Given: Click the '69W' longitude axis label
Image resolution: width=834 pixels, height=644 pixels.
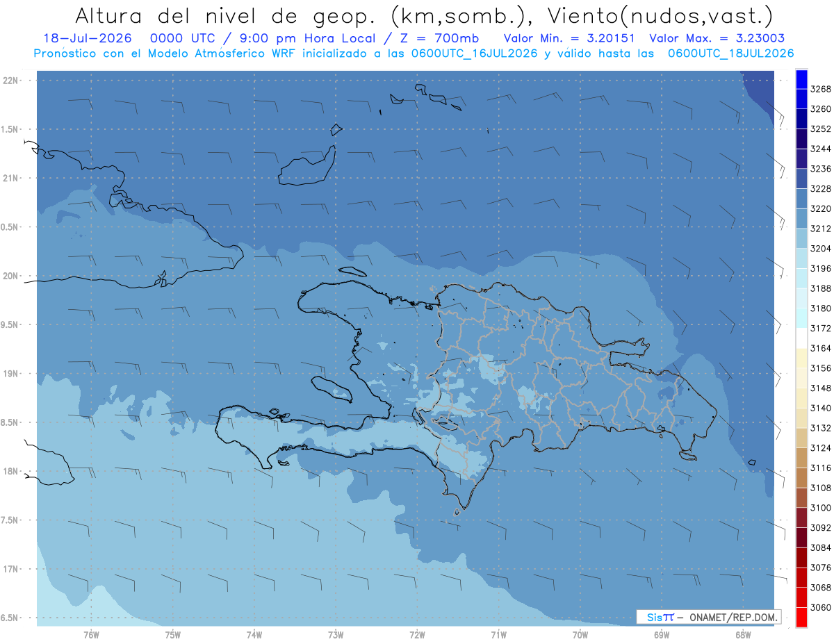Looking at the screenshot, I should [x=662, y=634].
